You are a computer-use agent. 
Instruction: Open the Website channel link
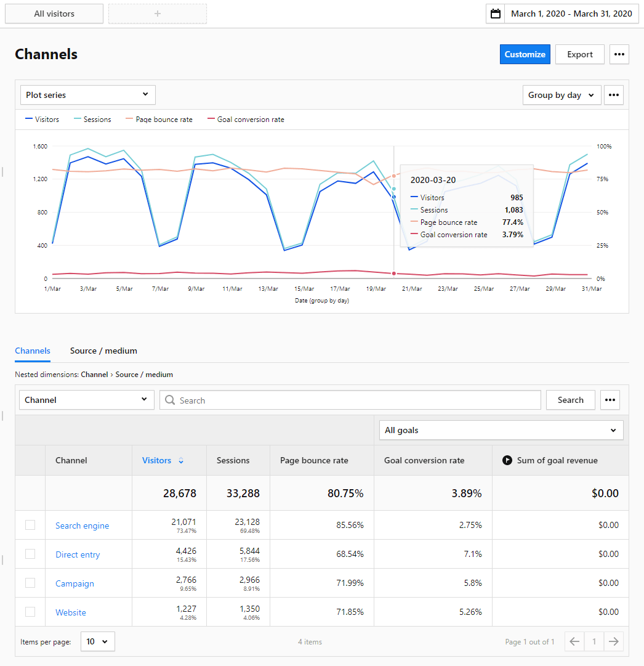(71, 612)
